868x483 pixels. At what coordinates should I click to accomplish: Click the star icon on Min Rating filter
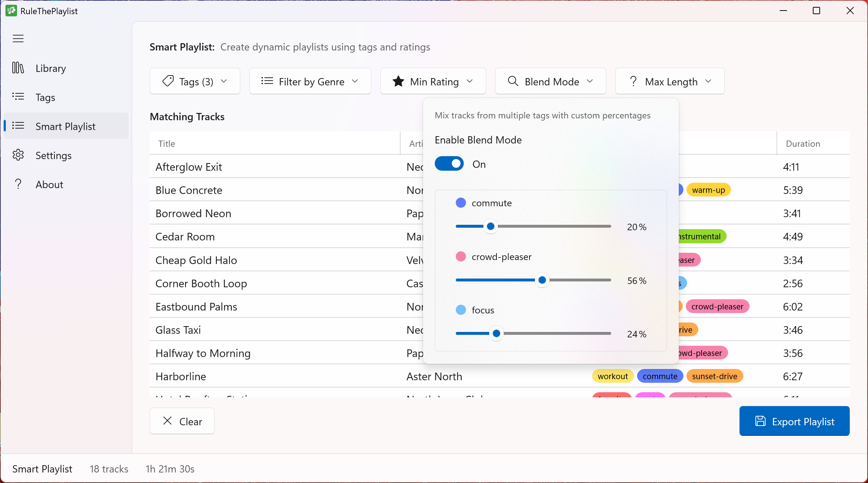pyautogui.click(x=398, y=81)
